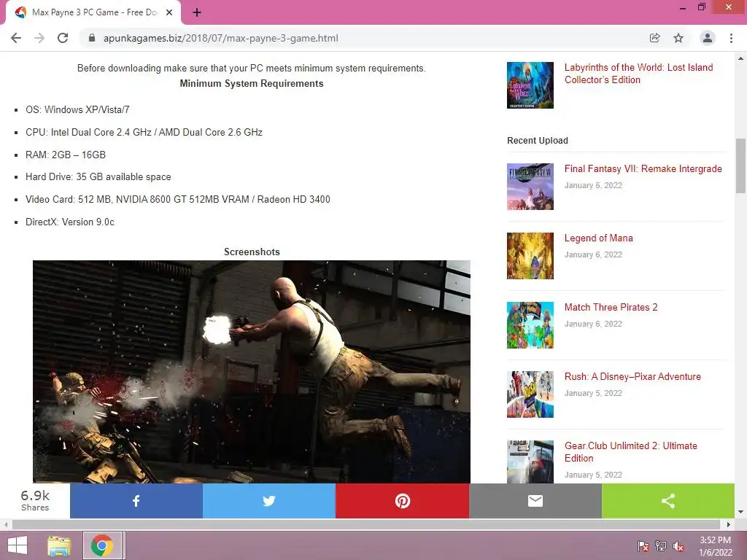
Task: Share the page by email
Action: point(535,500)
